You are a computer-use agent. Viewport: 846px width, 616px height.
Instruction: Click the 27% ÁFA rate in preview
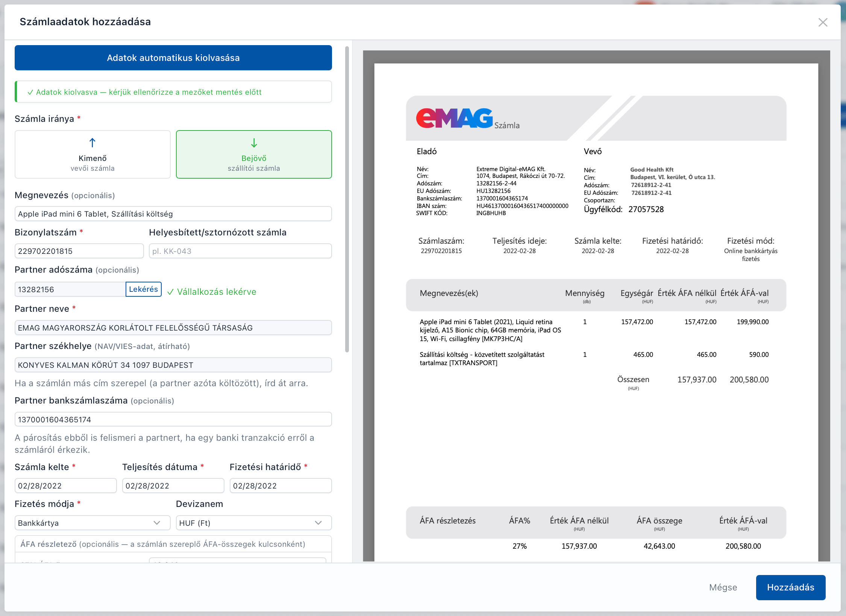point(519,546)
